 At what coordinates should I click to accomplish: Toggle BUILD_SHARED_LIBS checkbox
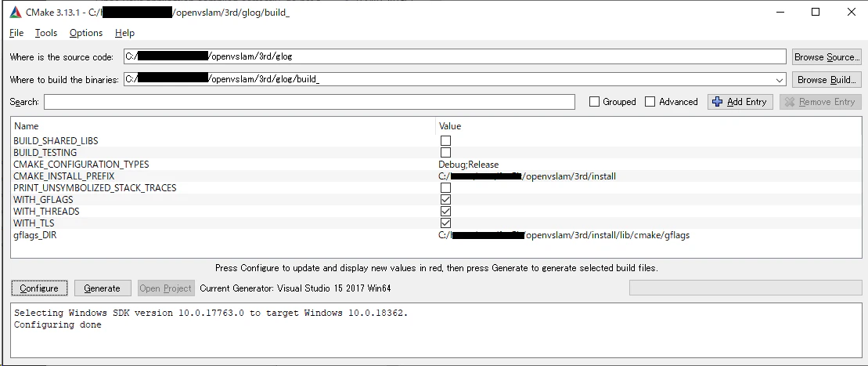click(x=445, y=141)
